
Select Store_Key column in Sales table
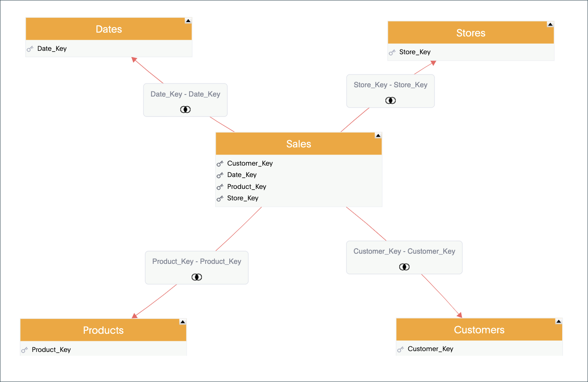point(243,198)
